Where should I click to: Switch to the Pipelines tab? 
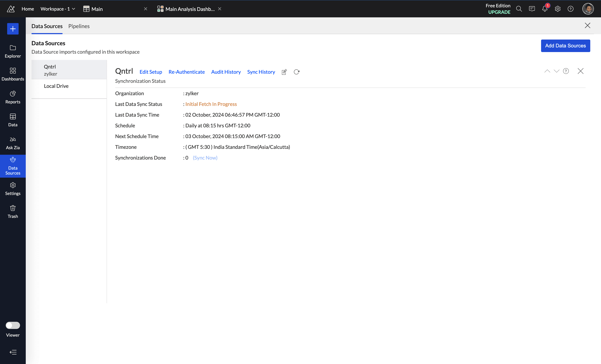point(79,26)
